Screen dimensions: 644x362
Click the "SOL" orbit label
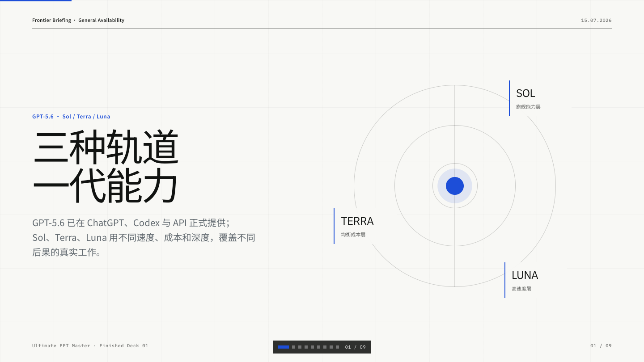pos(525,93)
